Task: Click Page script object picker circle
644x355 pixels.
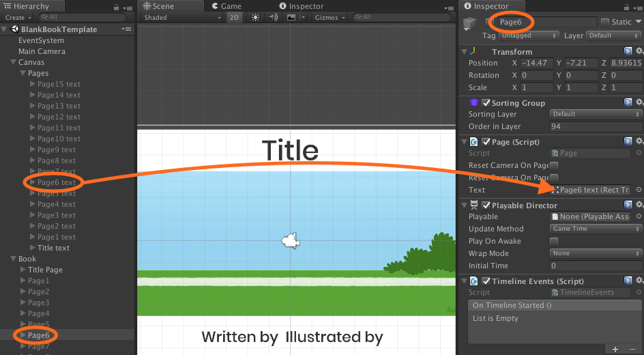Action: pos(639,153)
